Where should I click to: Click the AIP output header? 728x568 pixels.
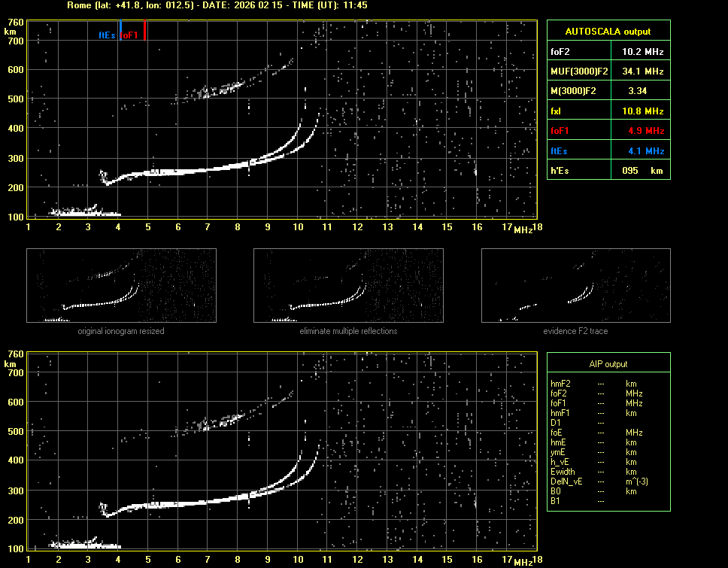coord(608,364)
